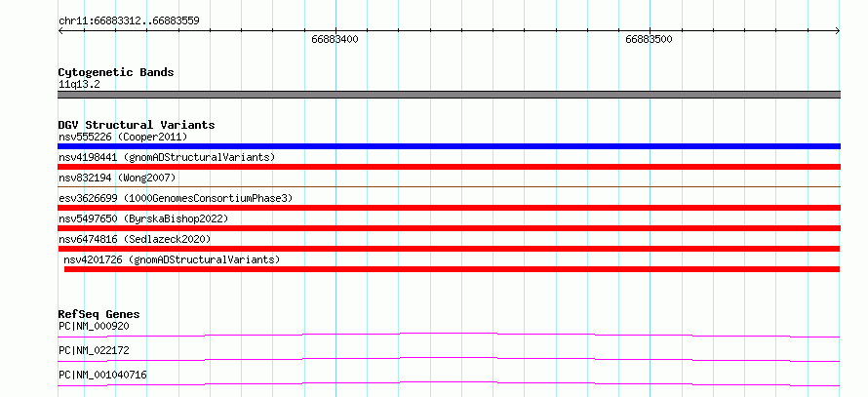868x397 pixels.
Task: Click the gray 11q13.2 cytogenetic band bar
Action: click(x=449, y=95)
